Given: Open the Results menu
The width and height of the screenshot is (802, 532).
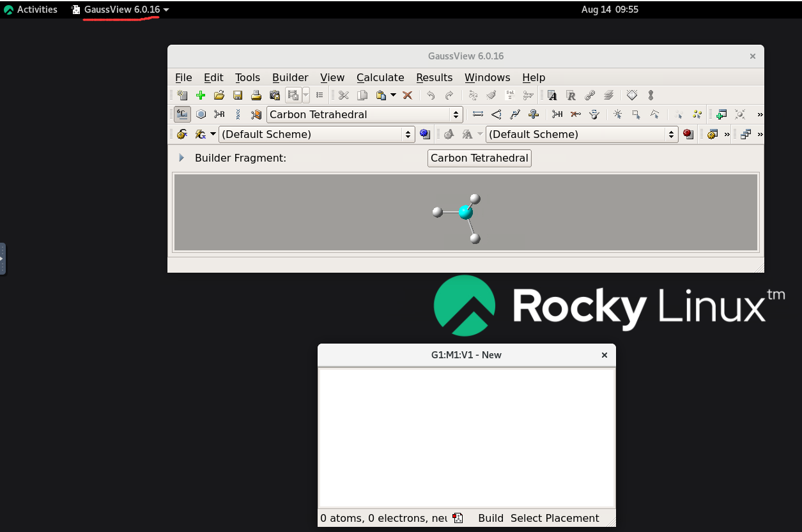Looking at the screenshot, I should (435, 77).
